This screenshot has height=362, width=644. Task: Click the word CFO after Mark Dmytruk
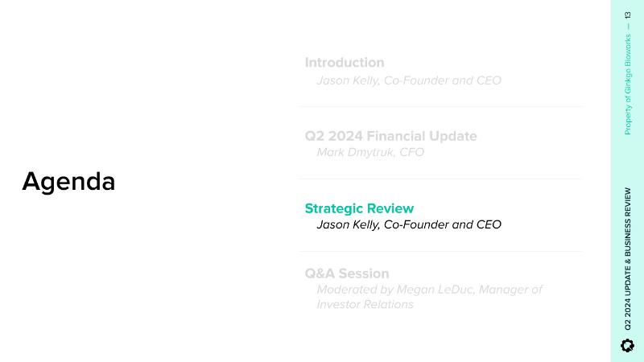click(411, 152)
